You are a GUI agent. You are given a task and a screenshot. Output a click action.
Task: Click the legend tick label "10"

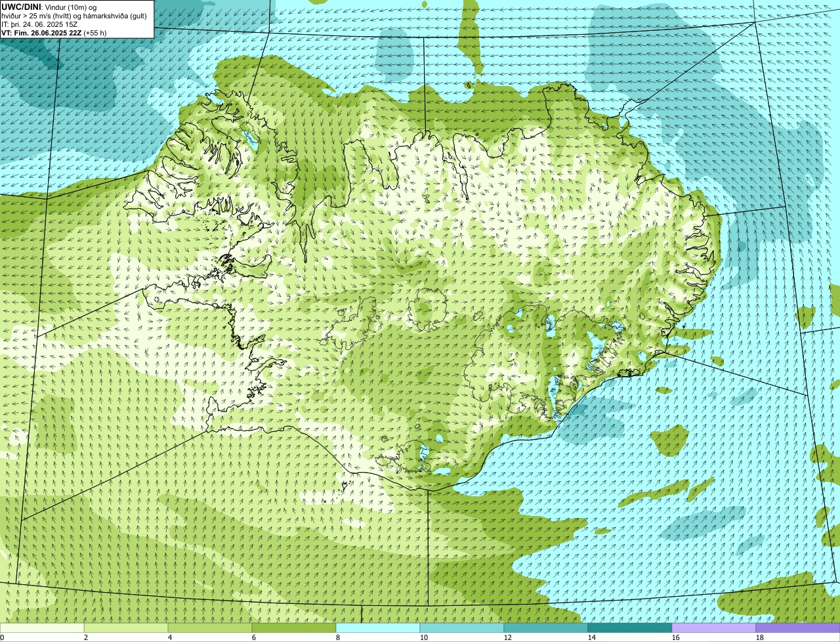pyautogui.click(x=424, y=637)
